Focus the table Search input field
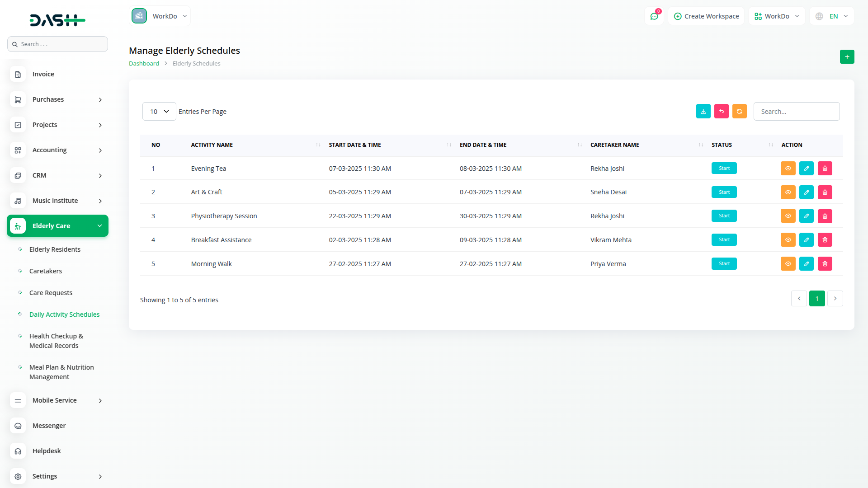Viewport: 868px width, 488px height. tap(796, 112)
